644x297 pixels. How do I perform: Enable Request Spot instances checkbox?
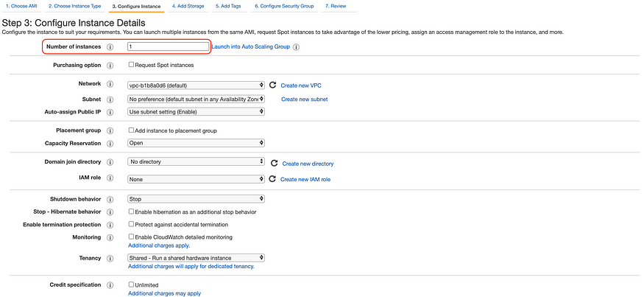pos(131,65)
